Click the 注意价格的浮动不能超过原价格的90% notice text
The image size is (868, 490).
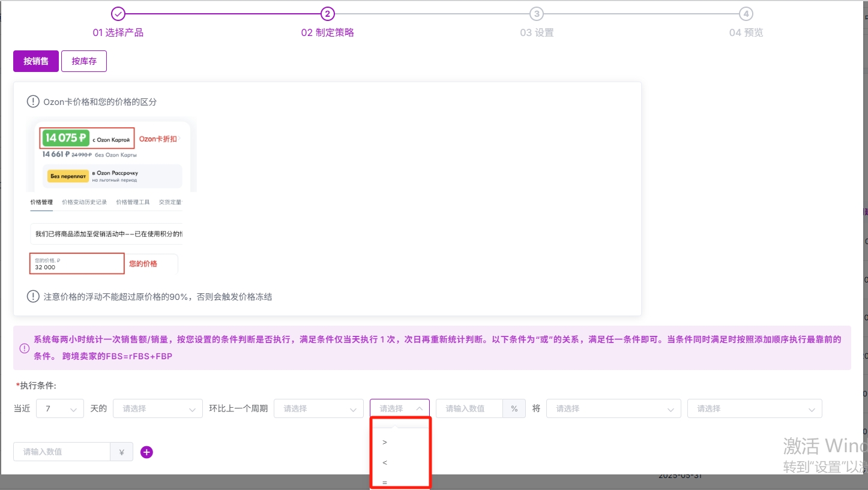(158, 297)
